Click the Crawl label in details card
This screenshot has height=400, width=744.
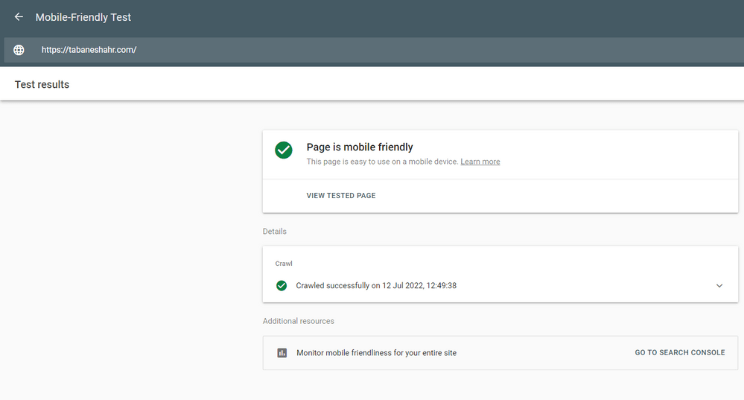point(284,263)
